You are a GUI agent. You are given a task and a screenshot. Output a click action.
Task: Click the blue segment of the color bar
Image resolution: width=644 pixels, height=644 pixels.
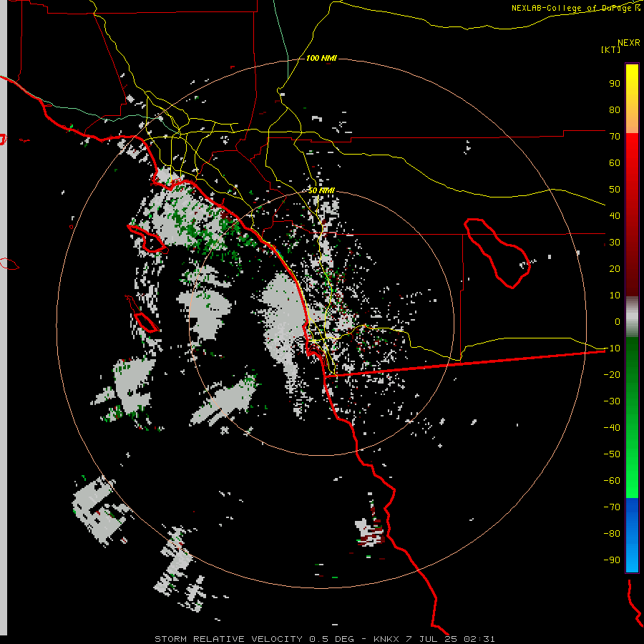632,535
